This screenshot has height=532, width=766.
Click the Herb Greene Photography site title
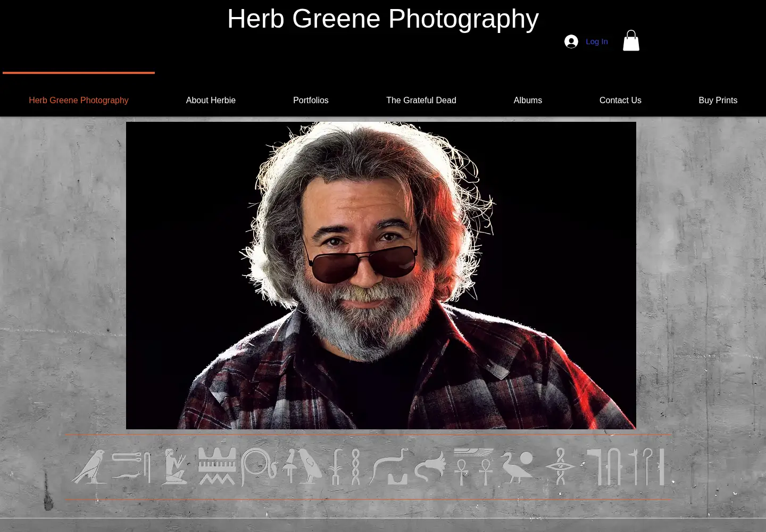pyautogui.click(x=383, y=19)
